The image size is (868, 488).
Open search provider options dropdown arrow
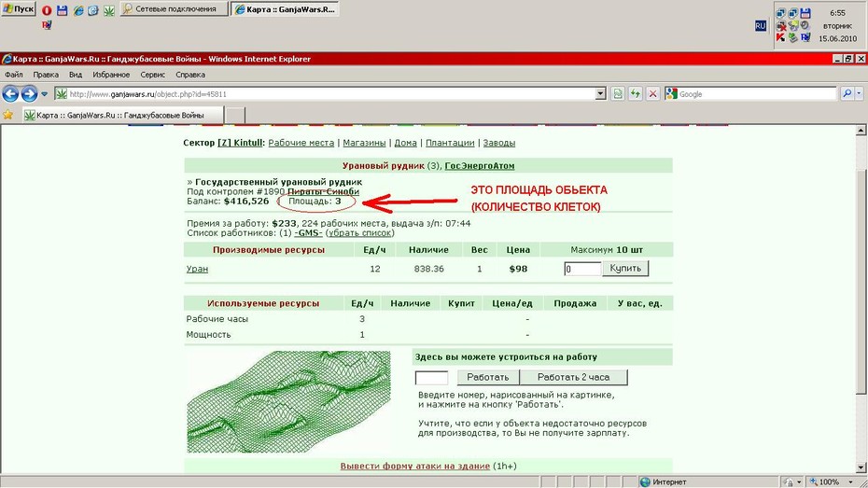[x=860, y=94]
